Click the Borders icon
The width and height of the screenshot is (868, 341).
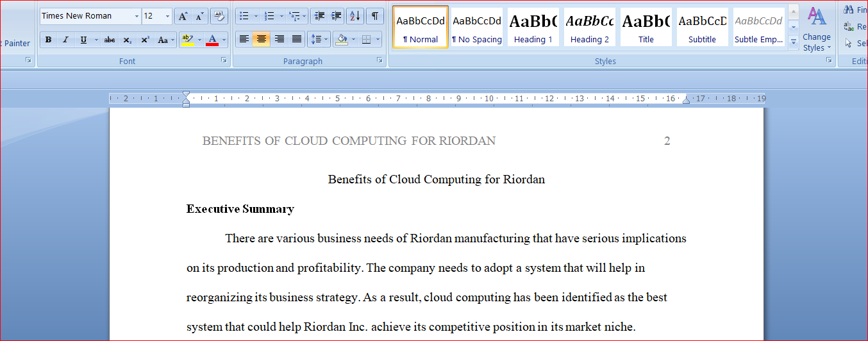pyautogui.click(x=366, y=40)
